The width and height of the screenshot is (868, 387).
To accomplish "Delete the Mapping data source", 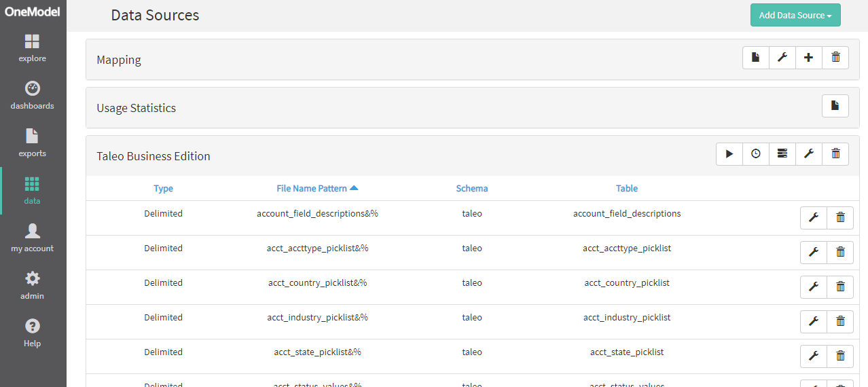I will click(x=835, y=58).
